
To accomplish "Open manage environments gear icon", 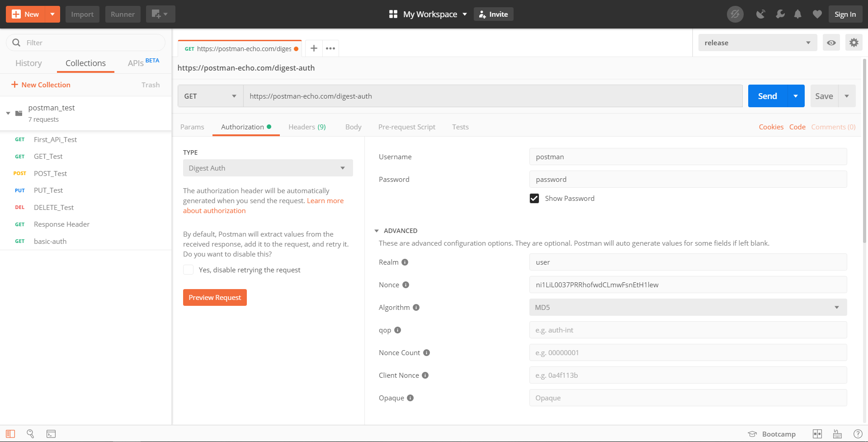I will coord(854,43).
